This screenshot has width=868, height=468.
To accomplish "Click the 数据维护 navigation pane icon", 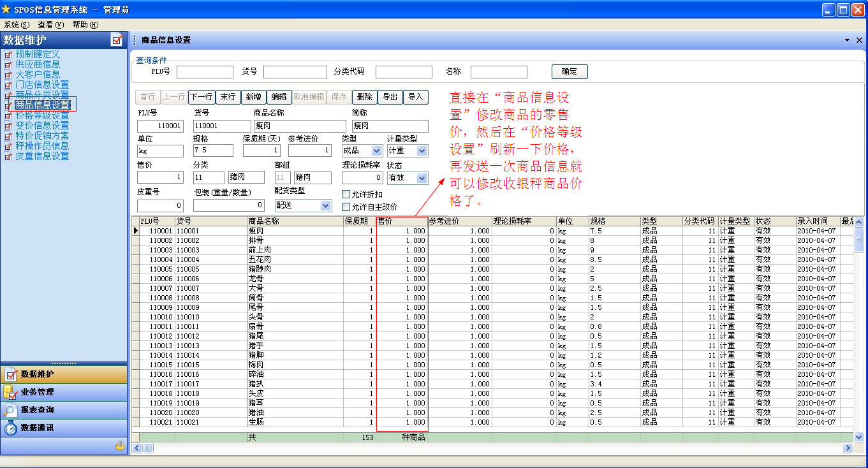I will coord(11,374).
